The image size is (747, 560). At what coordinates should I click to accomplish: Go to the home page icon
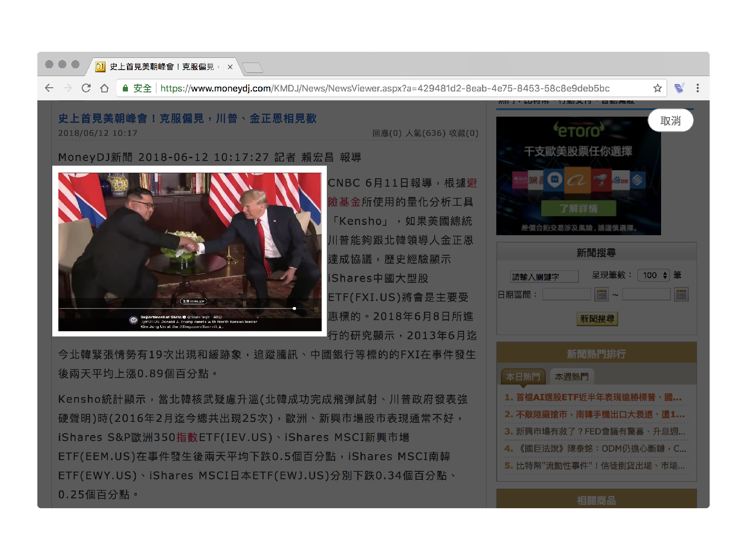105,88
